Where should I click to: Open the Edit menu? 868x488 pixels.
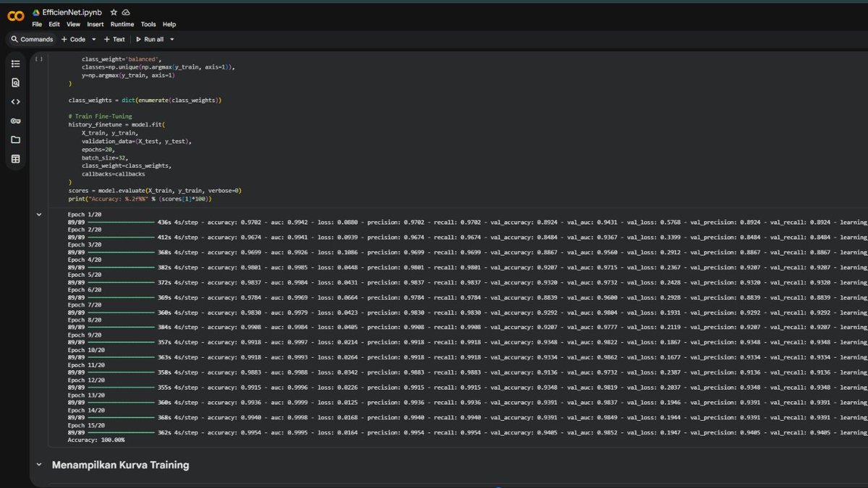54,25
